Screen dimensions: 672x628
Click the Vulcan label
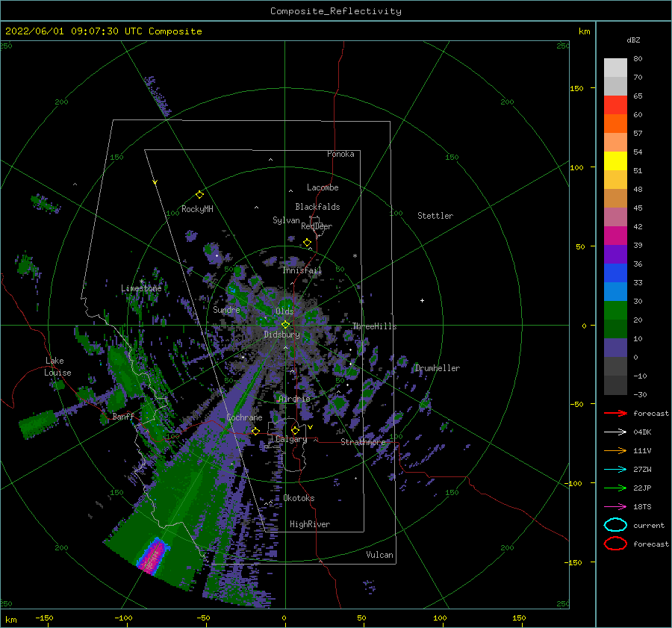(x=379, y=555)
